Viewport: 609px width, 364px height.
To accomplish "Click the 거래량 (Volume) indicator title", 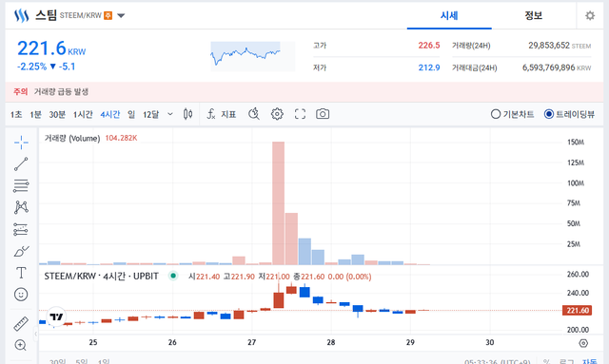I will pyautogui.click(x=72, y=138).
